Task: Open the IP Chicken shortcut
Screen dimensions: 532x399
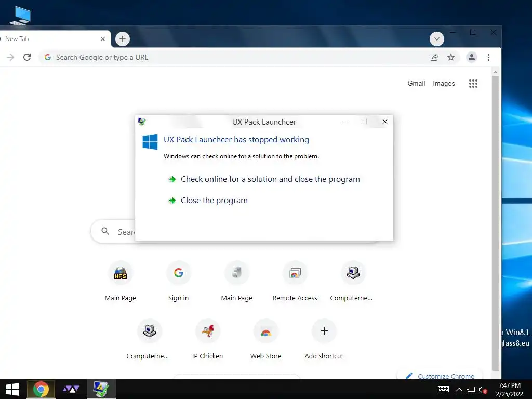Action: pos(208,331)
